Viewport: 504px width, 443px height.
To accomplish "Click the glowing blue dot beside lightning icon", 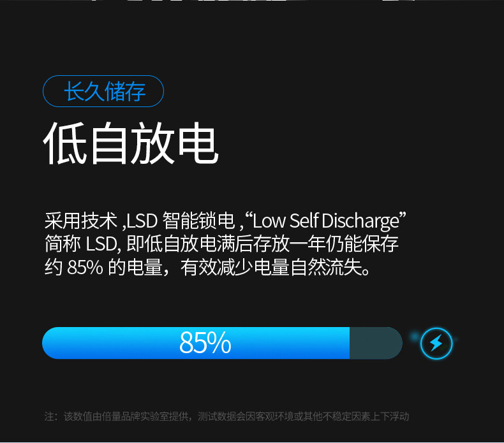I will [x=415, y=337].
